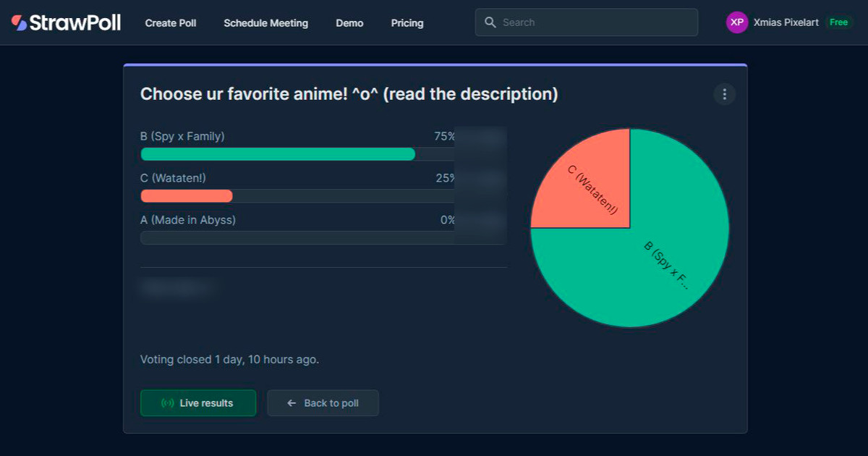This screenshot has width=868, height=456.
Task: Click the green Spy x Family progress bar
Action: pyautogui.click(x=278, y=154)
